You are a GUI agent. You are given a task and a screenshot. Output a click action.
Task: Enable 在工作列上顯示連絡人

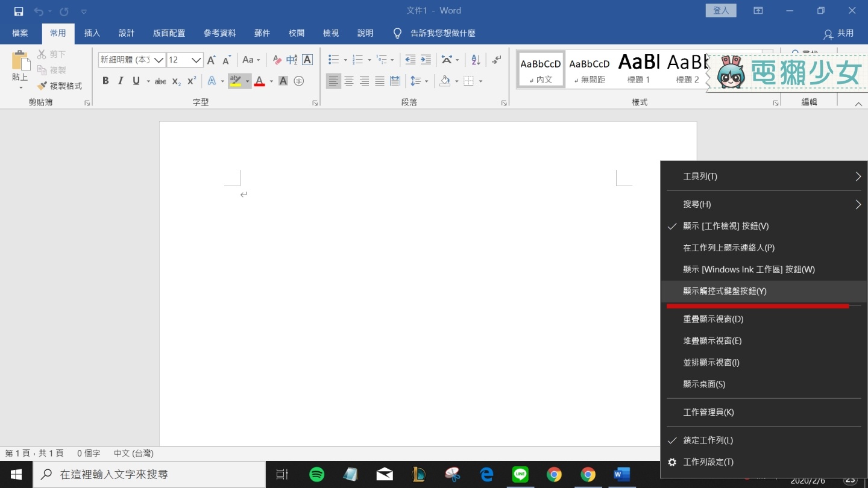pyautogui.click(x=763, y=248)
